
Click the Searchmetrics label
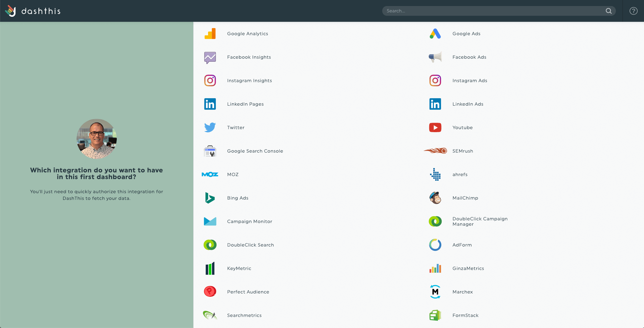(x=244, y=315)
